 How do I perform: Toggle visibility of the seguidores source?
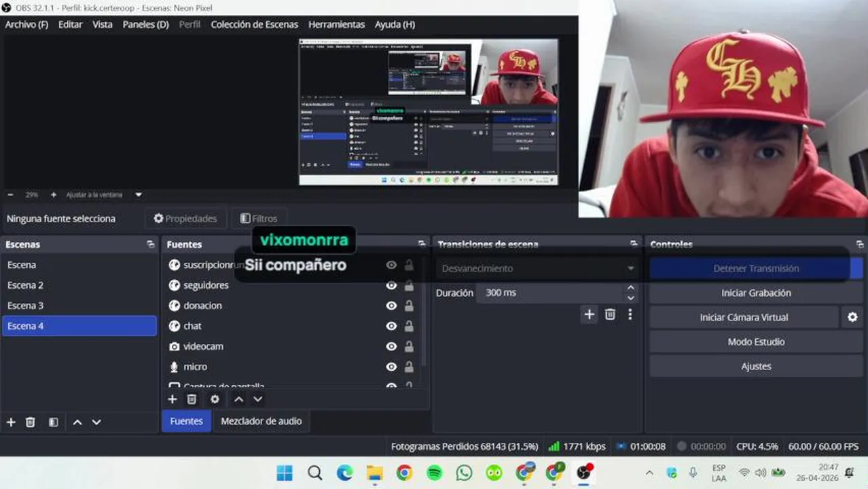pyautogui.click(x=391, y=285)
